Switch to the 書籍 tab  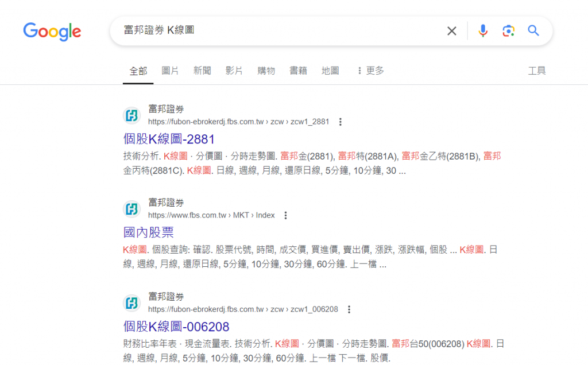[298, 71]
